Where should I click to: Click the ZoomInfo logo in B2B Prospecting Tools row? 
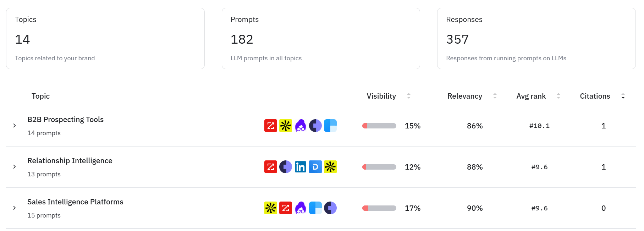(x=270, y=126)
